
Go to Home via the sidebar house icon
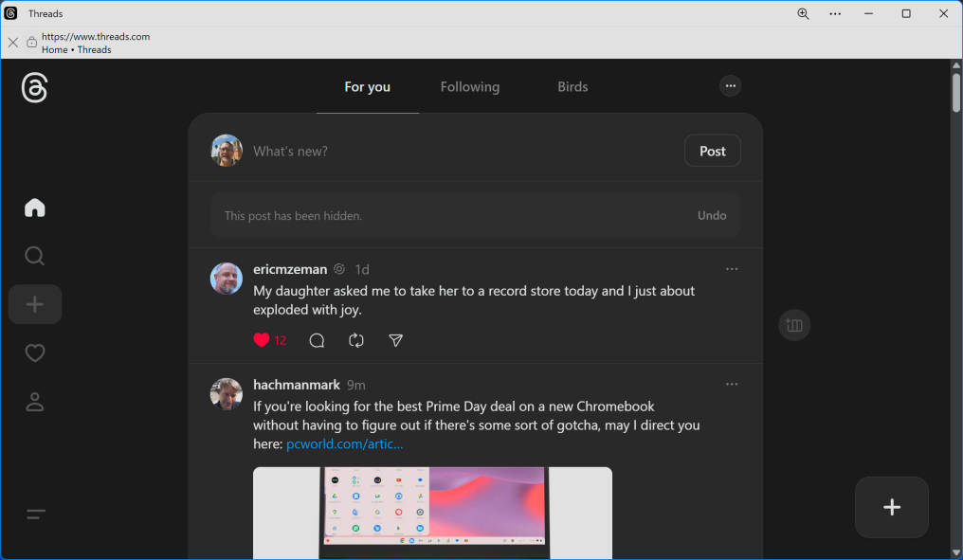35,208
